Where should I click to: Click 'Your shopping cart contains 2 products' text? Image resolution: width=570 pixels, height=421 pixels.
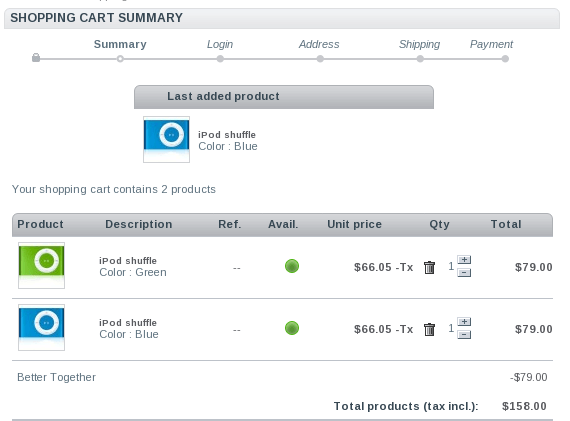pos(114,189)
